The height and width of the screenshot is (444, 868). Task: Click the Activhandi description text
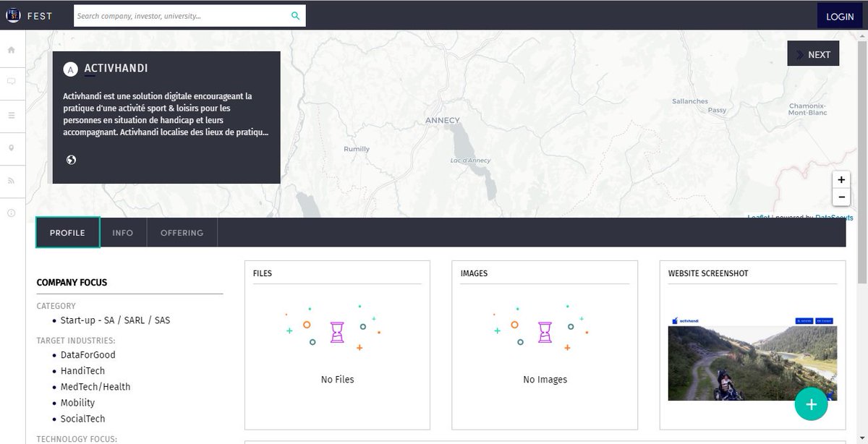(x=166, y=114)
